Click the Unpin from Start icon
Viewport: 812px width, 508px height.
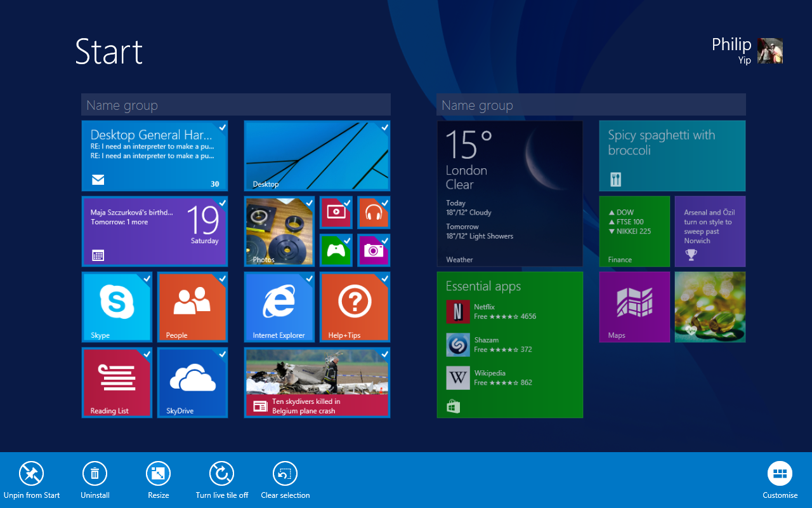[31, 474]
